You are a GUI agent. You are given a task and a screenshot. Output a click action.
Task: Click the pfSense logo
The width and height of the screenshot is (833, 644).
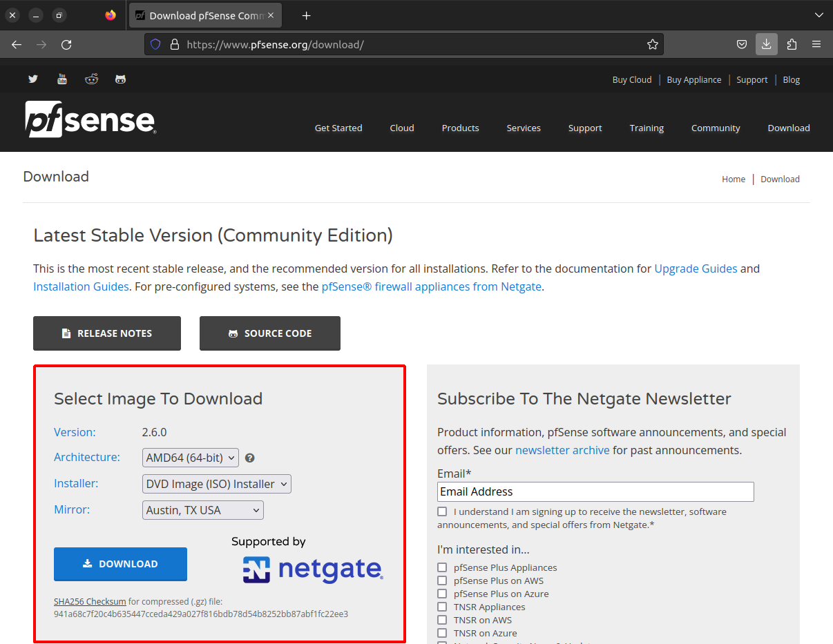click(90, 119)
